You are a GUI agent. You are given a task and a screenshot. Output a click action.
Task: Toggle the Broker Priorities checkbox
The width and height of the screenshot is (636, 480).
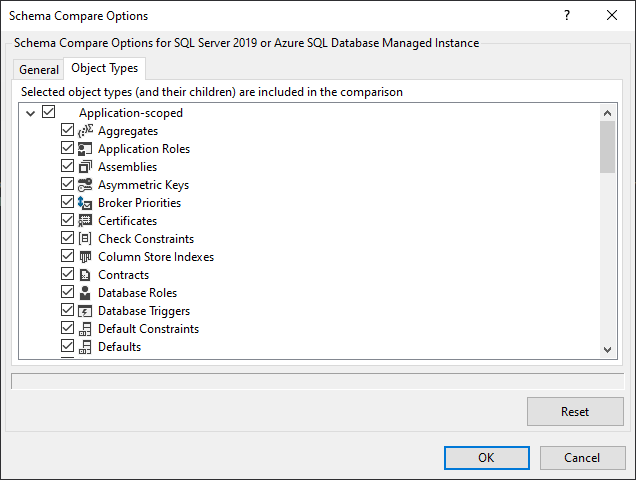67,202
